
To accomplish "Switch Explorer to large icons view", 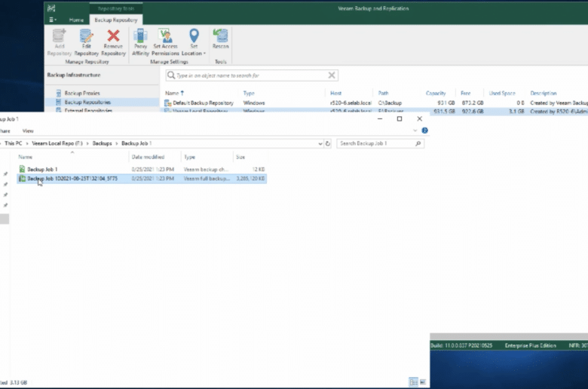I will point(423,382).
